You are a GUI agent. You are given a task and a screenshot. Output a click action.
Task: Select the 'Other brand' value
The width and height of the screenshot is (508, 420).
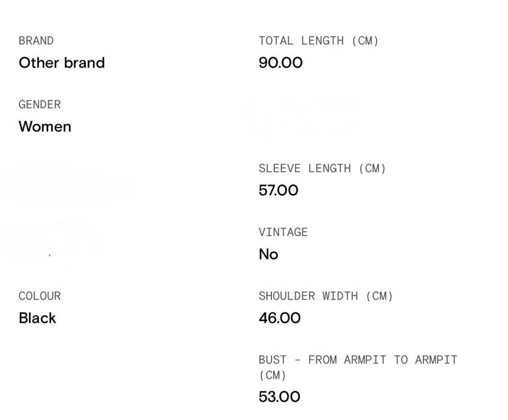click(x=61, y=63)
